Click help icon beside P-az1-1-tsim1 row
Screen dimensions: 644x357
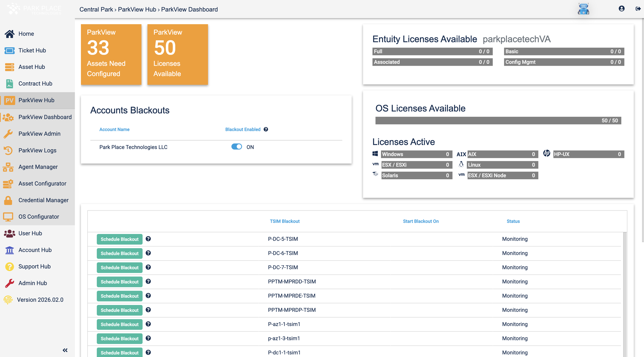click(148, 324)
